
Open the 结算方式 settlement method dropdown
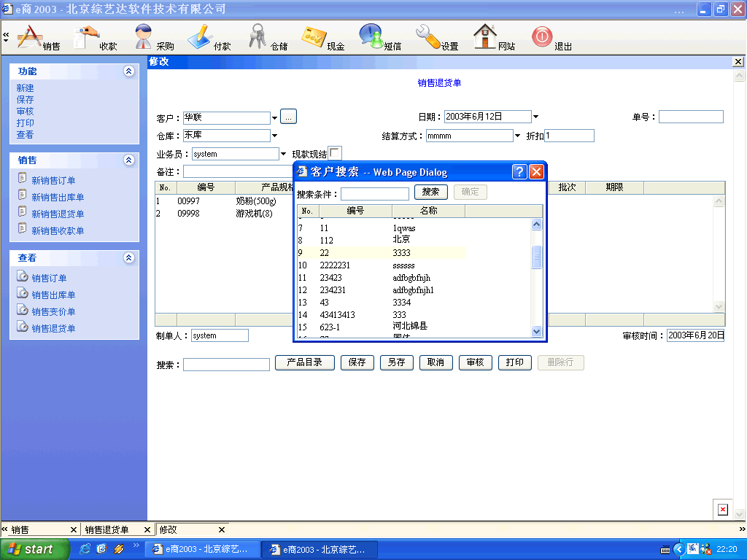(518, 136)
